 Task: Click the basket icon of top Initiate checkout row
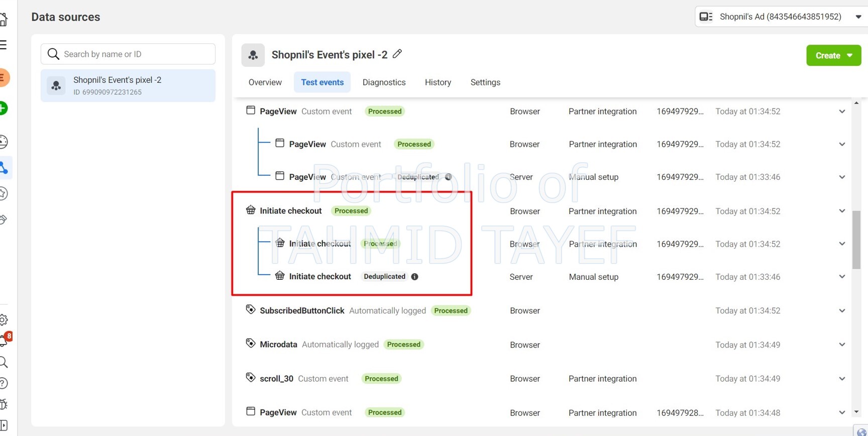point(251,210)
